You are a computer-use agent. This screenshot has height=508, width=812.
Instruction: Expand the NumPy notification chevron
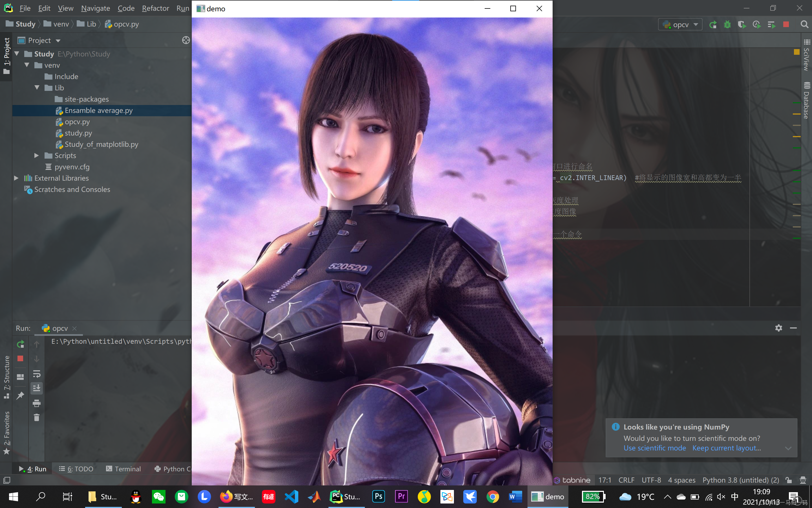coord(788,448)
